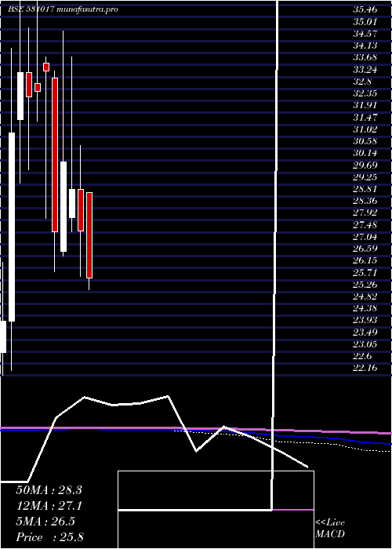The width and height of the screenshot is (392, 549).
Task: Click the 27.04 price axis label
Action: [365, 238]
